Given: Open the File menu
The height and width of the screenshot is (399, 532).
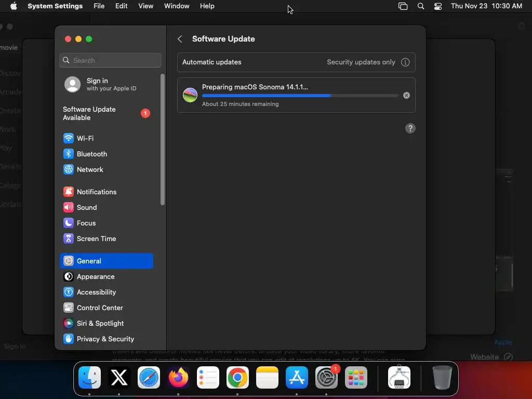Looking at the screenshot, I should [99, 6].
